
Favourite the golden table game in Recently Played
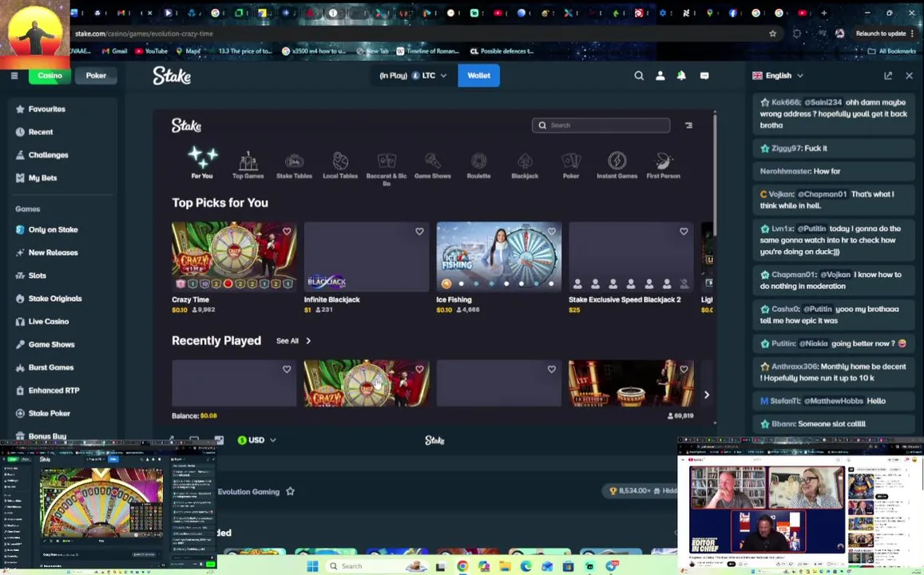684,370
